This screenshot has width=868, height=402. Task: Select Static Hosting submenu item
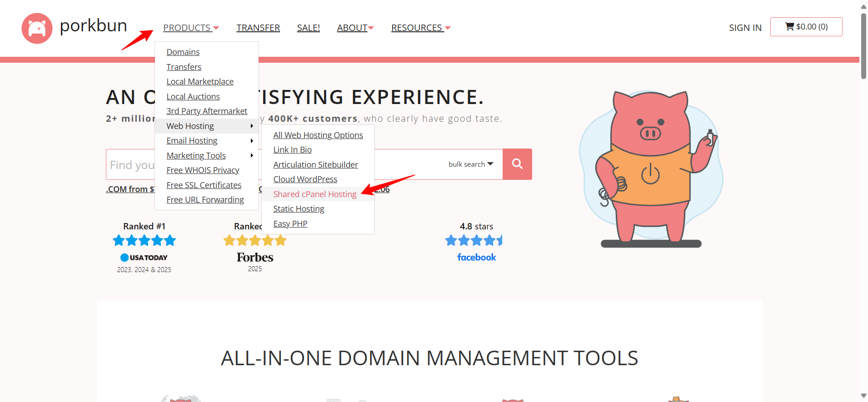coord(299,209)
